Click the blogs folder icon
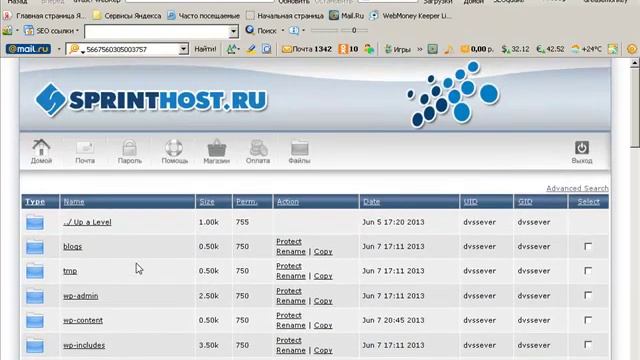The width and height of the screenshot is (640, 360). click(35, 247)
